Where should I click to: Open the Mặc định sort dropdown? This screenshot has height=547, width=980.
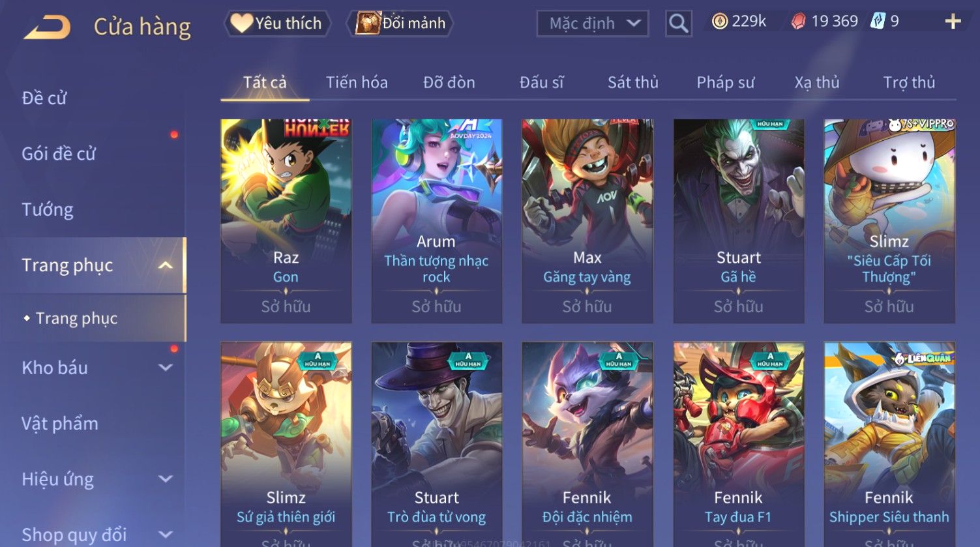point(593,23)
